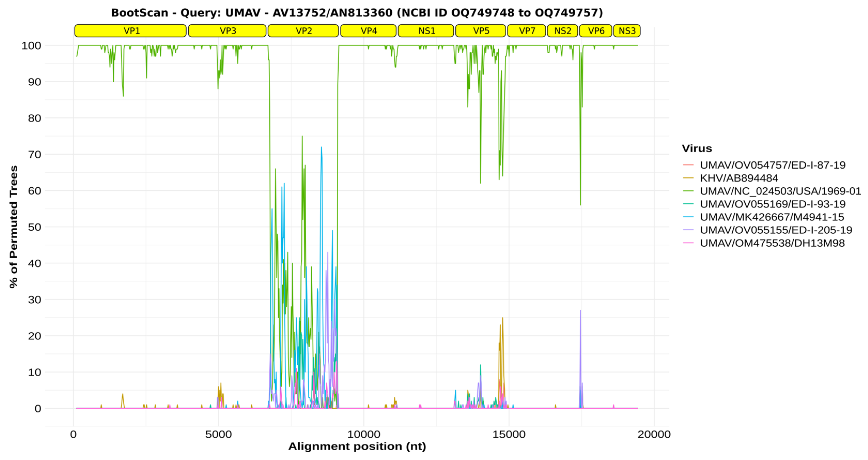Click the UMAV/OV055169/ED-I-93-19 legend entry
This screenshot has height=460, width=868.
[772, 204]
